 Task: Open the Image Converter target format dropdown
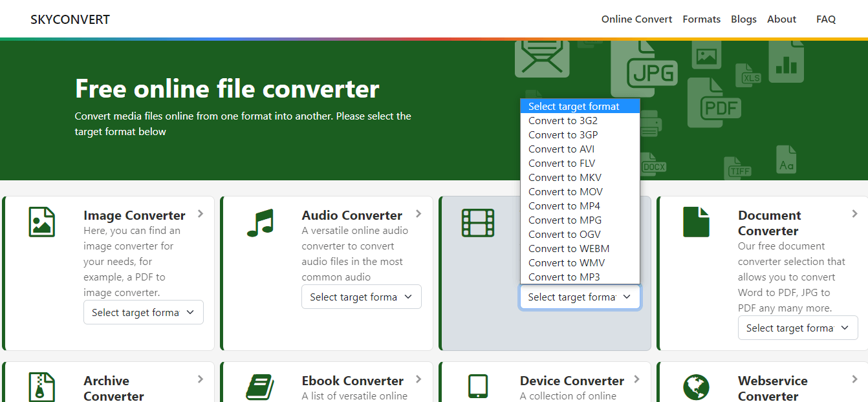pos(144,312)
